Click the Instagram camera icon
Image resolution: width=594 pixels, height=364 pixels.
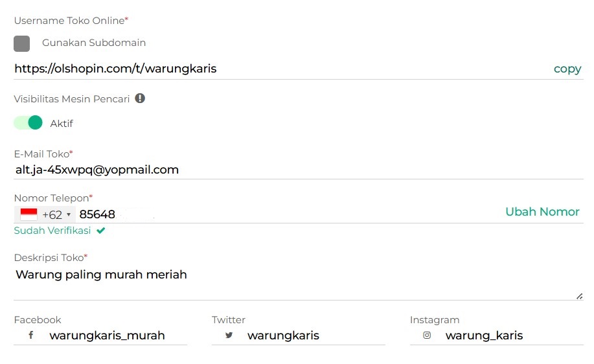coord(427,336)
